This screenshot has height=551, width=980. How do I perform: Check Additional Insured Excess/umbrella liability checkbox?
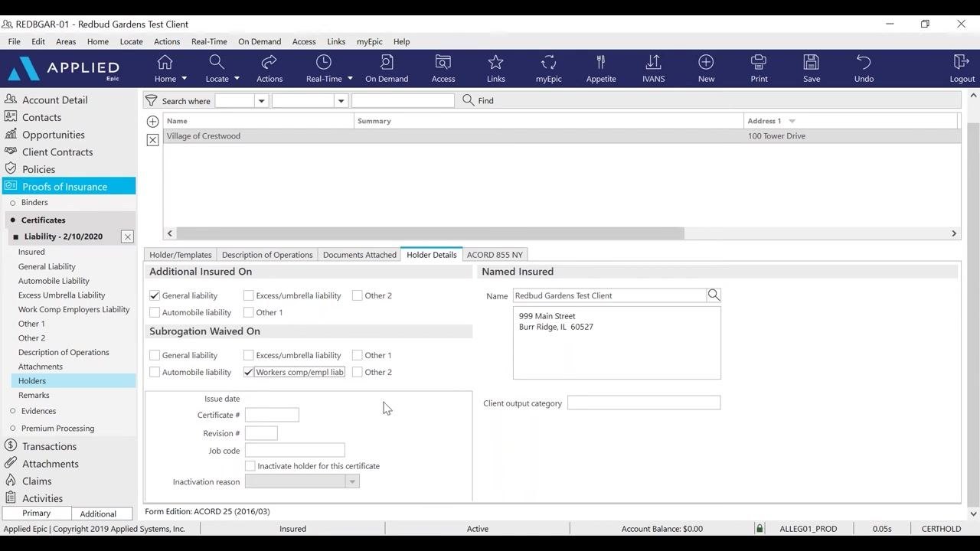[x=249, y=295]
